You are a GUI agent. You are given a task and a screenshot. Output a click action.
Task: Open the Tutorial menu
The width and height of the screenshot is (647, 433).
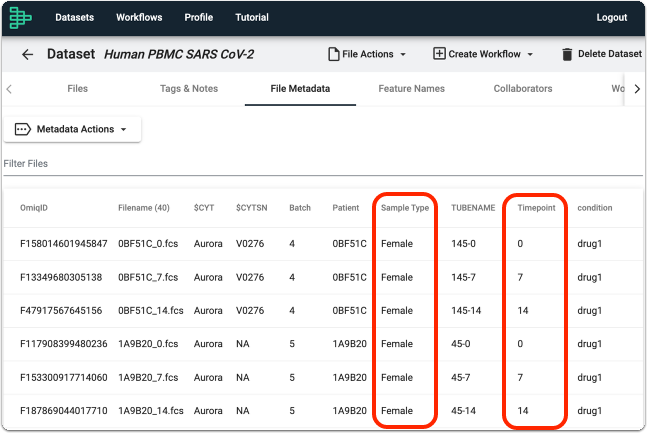point(252,17)
